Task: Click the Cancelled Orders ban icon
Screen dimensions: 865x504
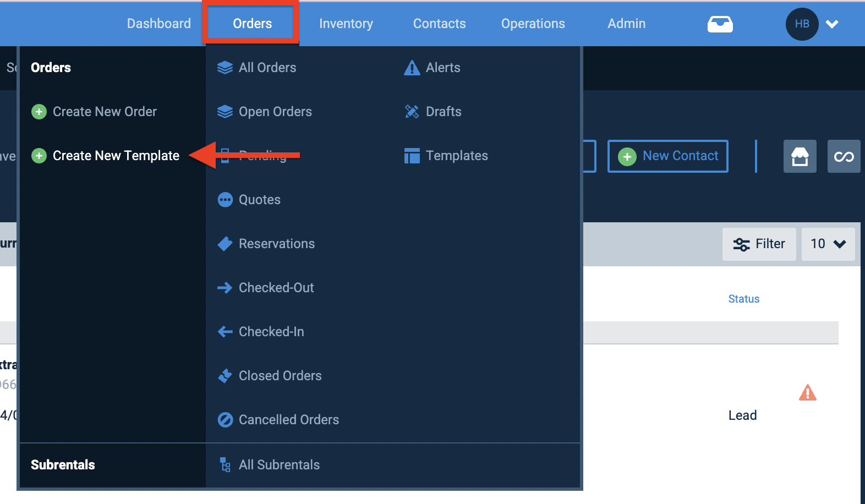Action: pos(225,420)
